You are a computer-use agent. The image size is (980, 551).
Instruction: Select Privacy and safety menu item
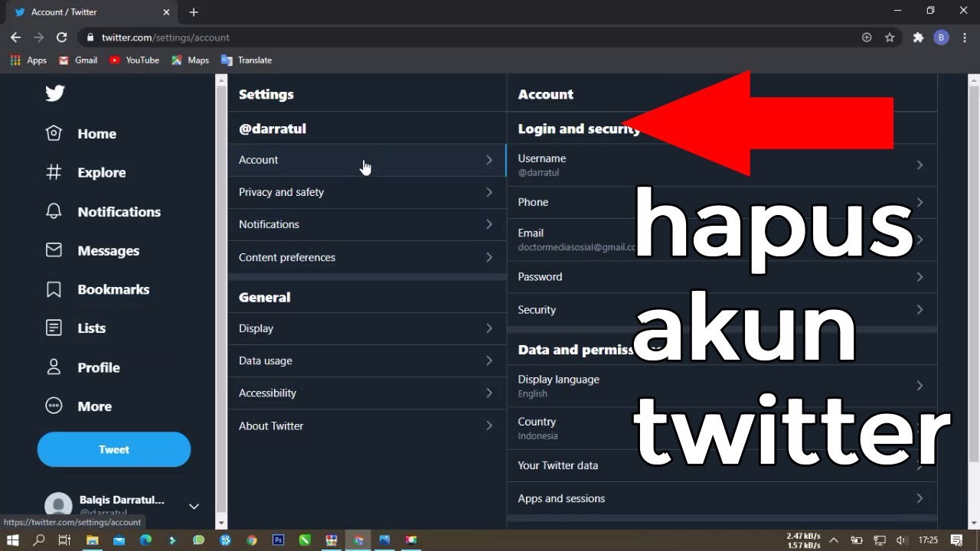pyautogui.click(x=367, y=192)
